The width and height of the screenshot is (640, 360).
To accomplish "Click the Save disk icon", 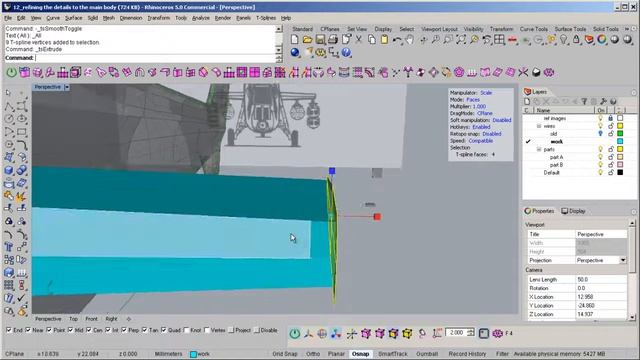I will tap(320, 40).
